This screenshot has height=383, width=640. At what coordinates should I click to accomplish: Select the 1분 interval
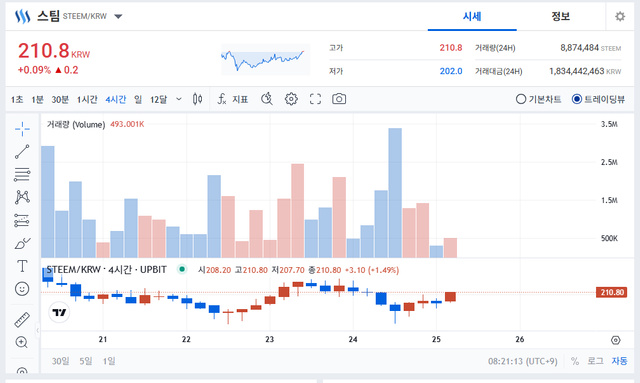[x=38, y=99]
